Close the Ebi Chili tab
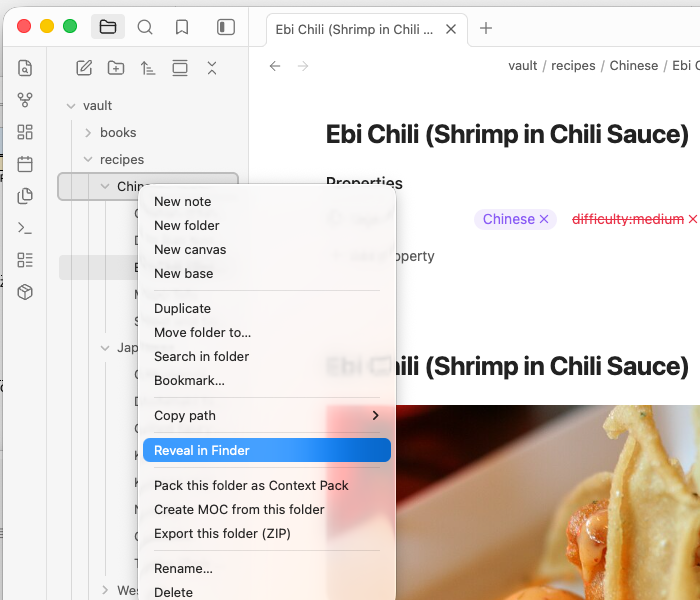Viewport: 700px width, 600px height. pos(451,29)
